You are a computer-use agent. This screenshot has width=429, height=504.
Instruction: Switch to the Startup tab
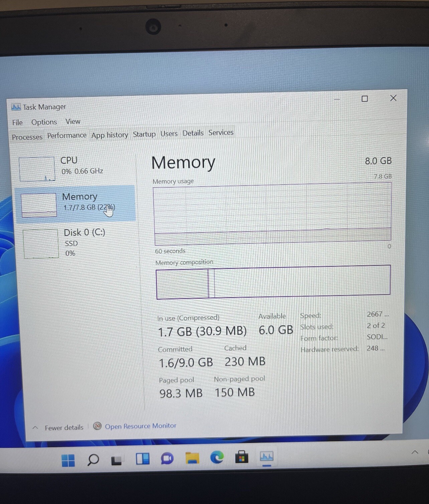pos(144,134)
